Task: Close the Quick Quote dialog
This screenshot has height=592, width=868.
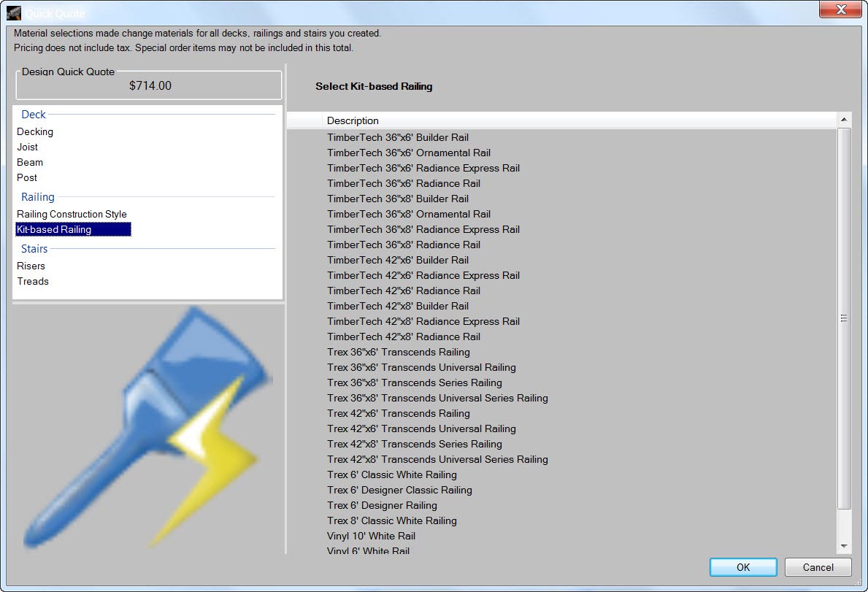Action: tap(840, 9)
